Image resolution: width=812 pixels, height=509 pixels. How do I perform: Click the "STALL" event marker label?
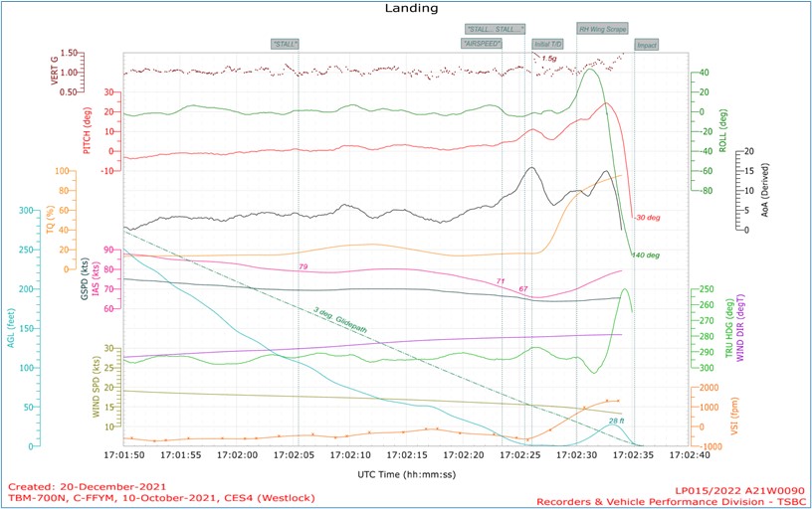(285, 44)
